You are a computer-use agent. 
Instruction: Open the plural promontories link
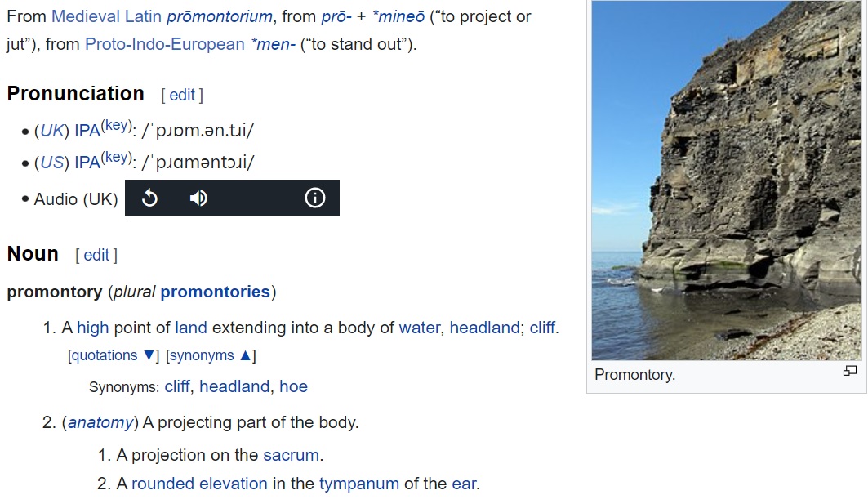point(215,292)
